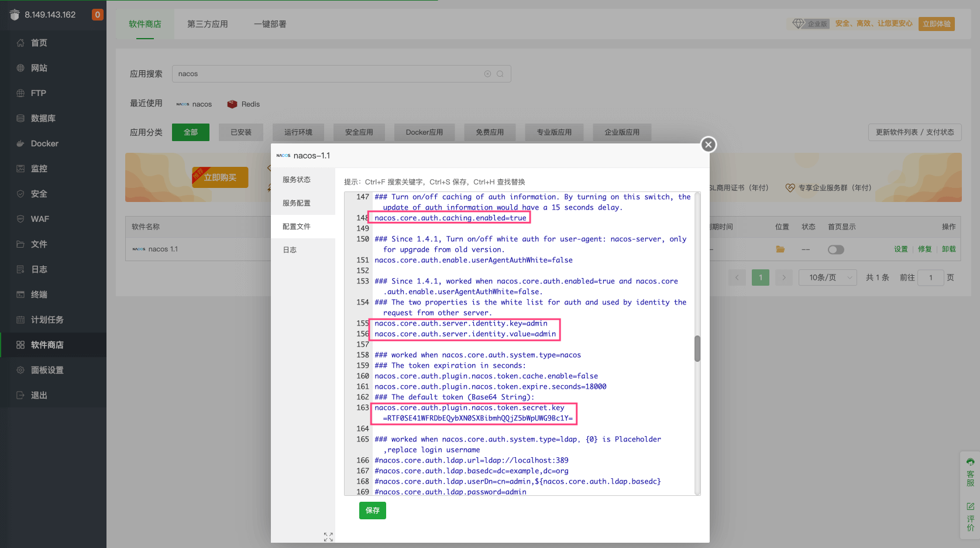The image size is (980, 548).
Task: Click the search magnifier icon in app search
Action: (500, 74)
